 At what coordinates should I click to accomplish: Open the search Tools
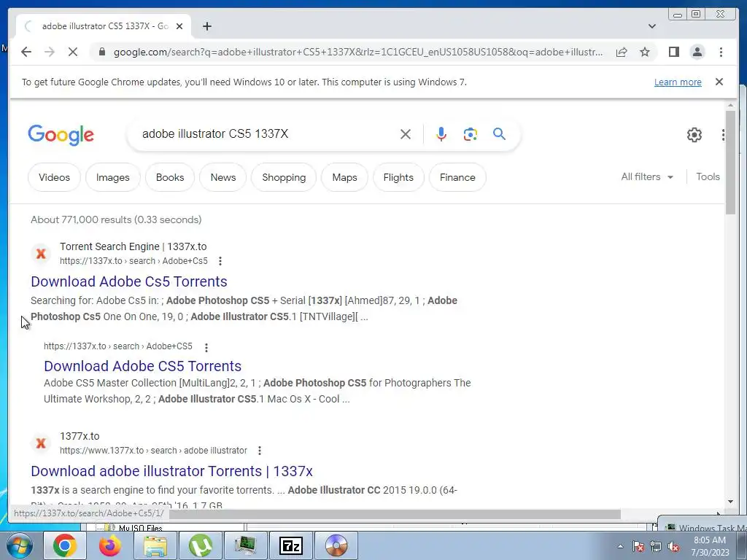pos(708,176)
